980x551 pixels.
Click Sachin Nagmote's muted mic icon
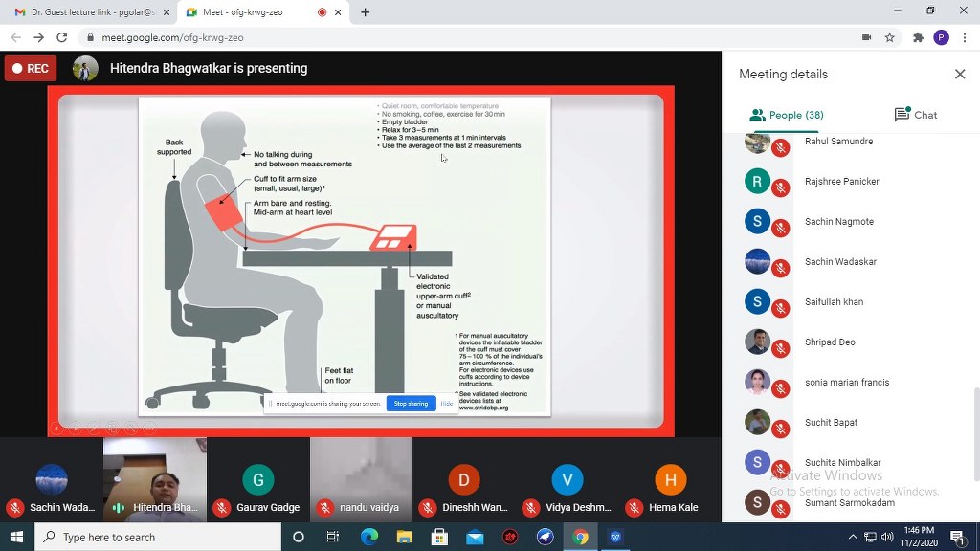click(780, 228)
